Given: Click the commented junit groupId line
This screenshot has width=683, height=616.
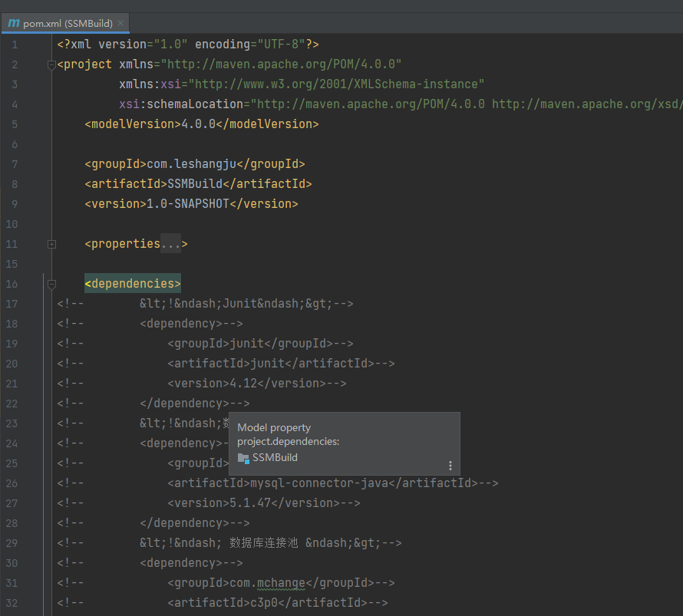Looking at the screenshot, I should (x=260, y=344).
